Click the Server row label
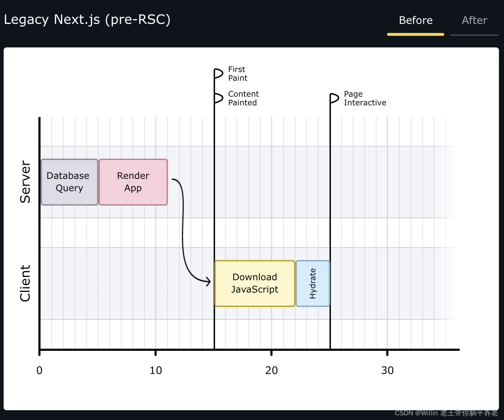 pyautogui.click(x=25, y=182)
